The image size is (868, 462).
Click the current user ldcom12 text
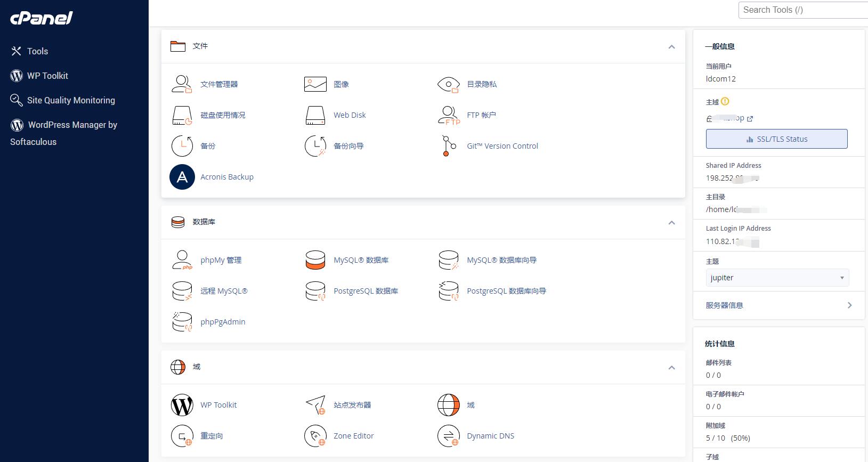(x=721, y=79)
